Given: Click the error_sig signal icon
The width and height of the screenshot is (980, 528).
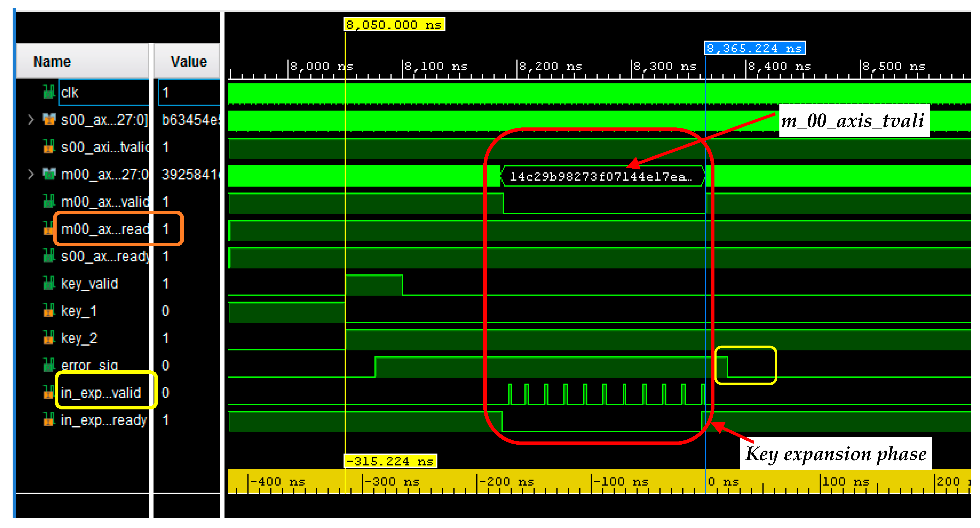Looking at the screenshot, I should 49,365.
